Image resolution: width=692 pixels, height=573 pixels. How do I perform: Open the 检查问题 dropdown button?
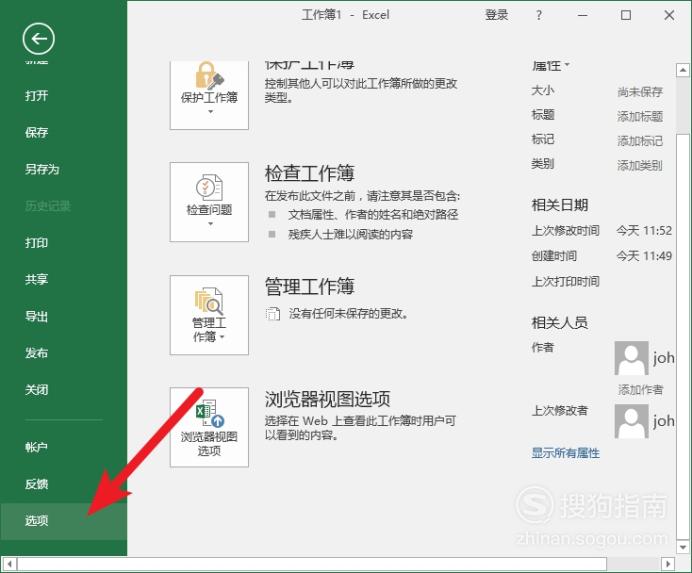coord(209,202)
